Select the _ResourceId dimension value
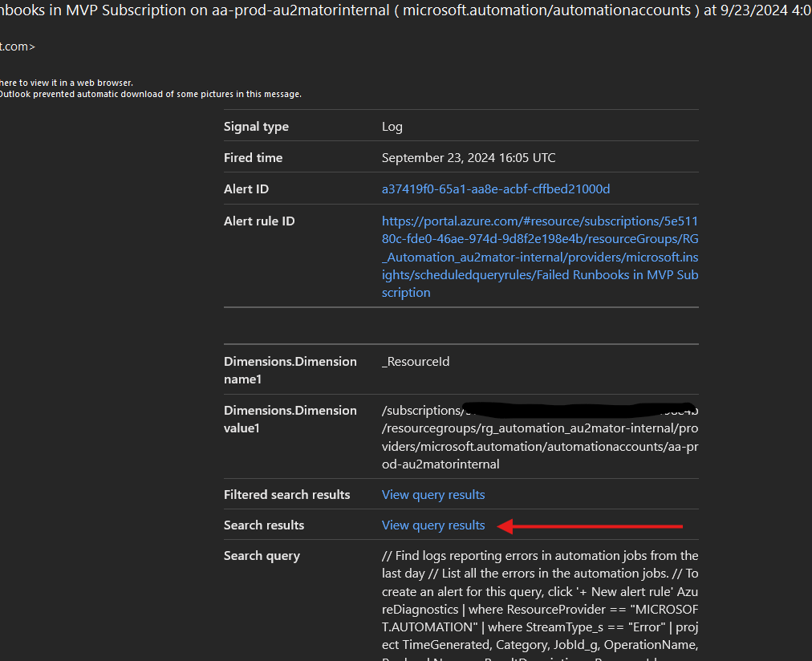Screen dimensions: 812x661 click(x=416, y=362)
